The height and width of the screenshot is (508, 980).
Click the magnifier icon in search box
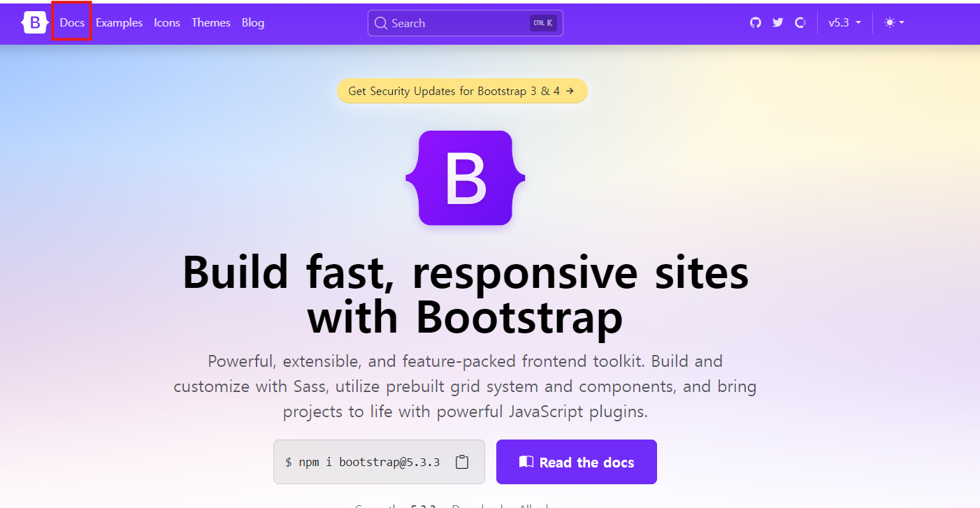coord(381,23)
